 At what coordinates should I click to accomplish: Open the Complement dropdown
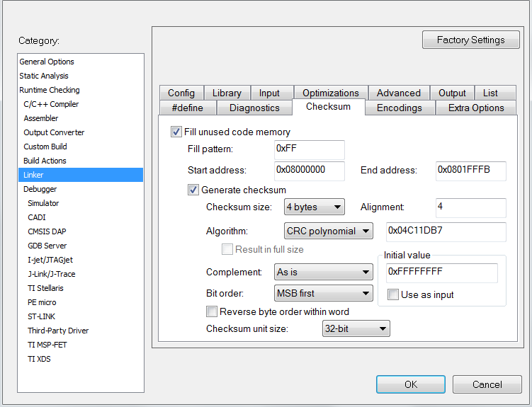323,272
